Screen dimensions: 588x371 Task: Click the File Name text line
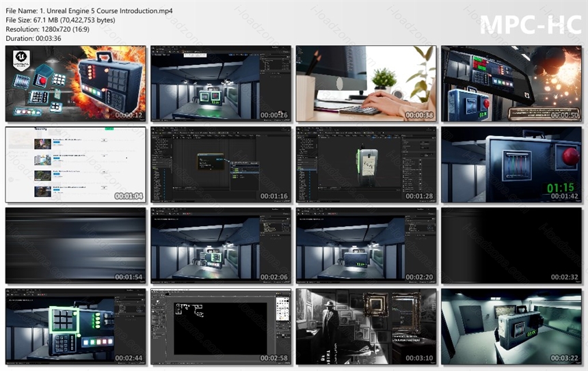click(x=89, y=11)
